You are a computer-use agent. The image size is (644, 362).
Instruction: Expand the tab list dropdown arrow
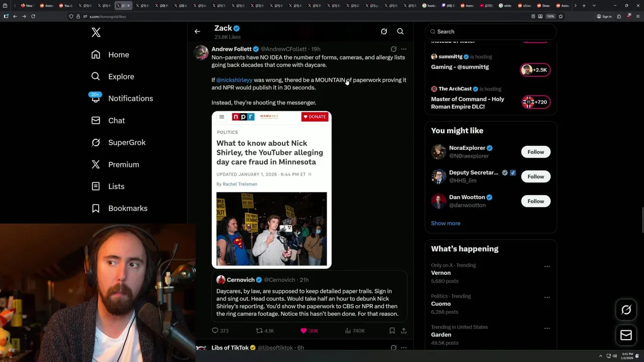tap(594, 6)
